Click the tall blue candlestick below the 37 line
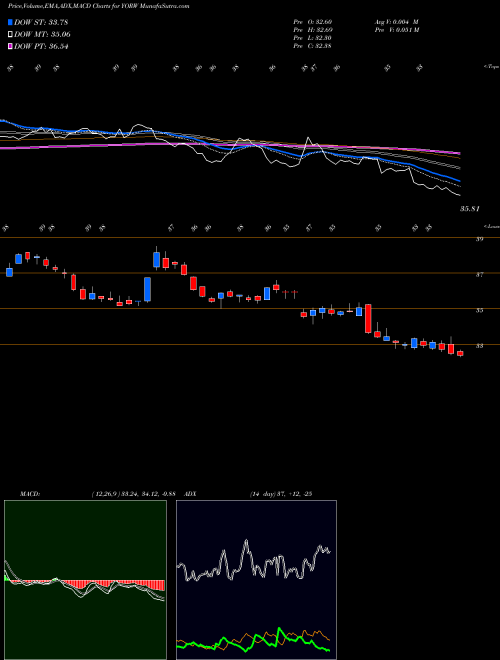Image resolution: width=500 pixels, height=660 pixels. point(147,289)
